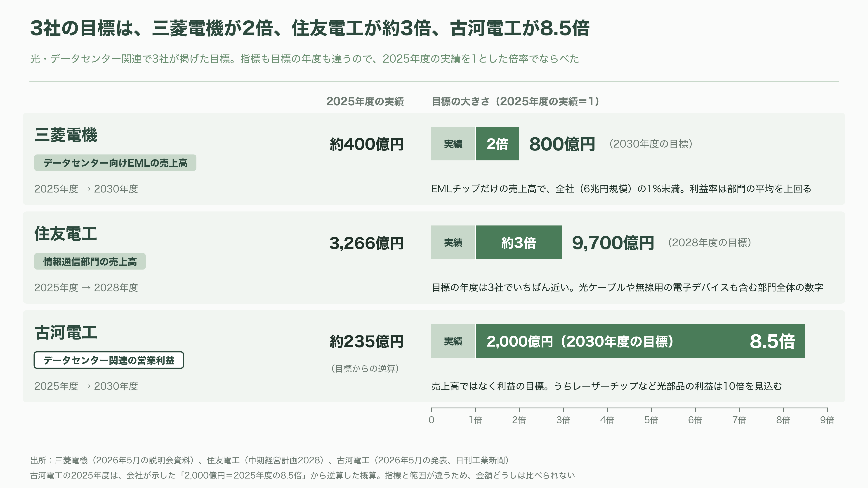
Task: Click the 9倍 axis tick label
Action: pos(827,420)
